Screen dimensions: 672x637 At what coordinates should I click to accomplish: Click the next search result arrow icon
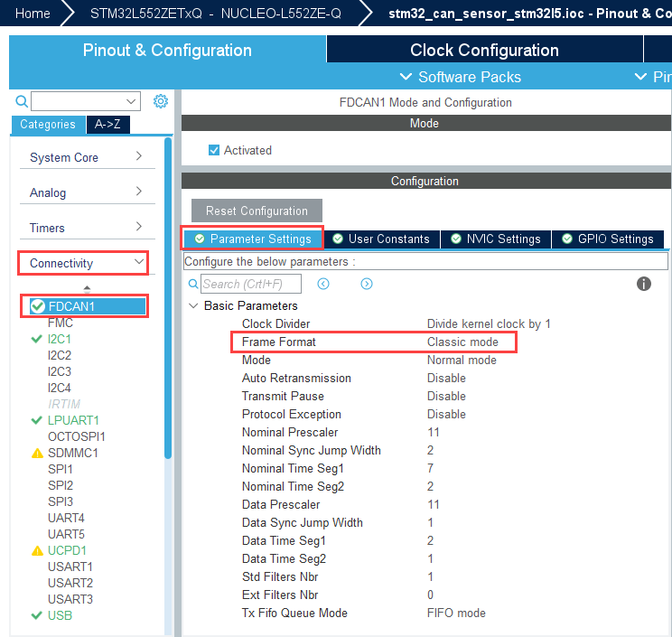point(367,284)
